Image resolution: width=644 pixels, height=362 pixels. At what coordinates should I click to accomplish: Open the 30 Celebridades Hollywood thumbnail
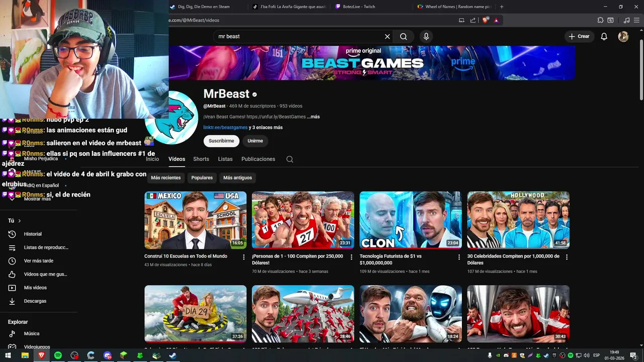click(518, 220)
